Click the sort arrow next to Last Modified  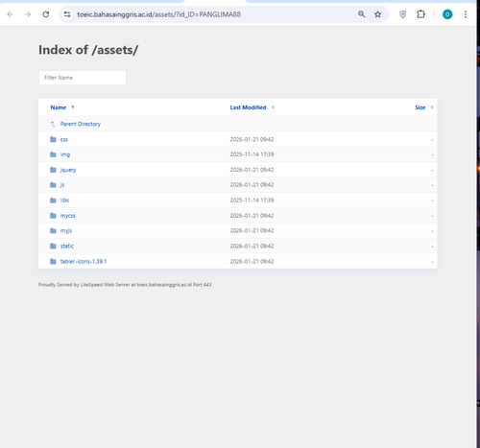(x=273, y=107)
